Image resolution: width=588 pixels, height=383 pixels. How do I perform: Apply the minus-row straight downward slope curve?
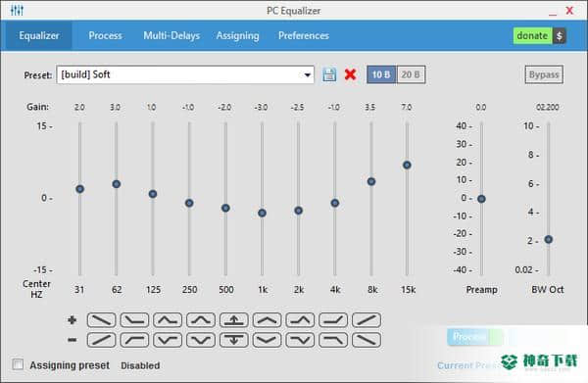pos(367,340)
